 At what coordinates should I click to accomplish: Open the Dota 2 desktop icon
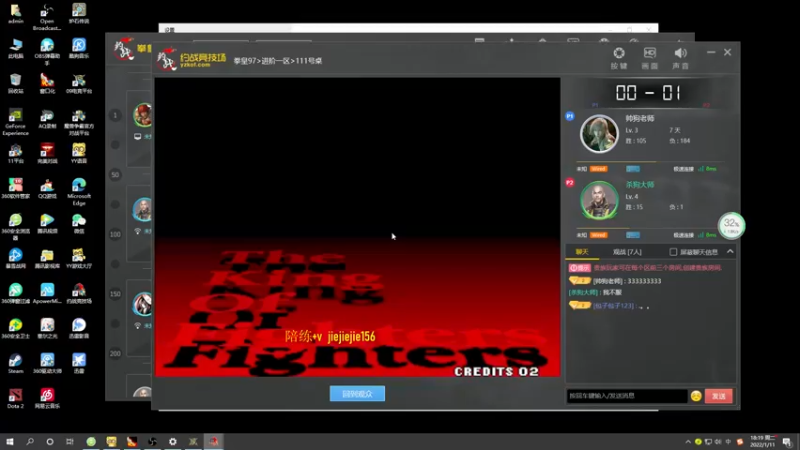coord(15,399)
